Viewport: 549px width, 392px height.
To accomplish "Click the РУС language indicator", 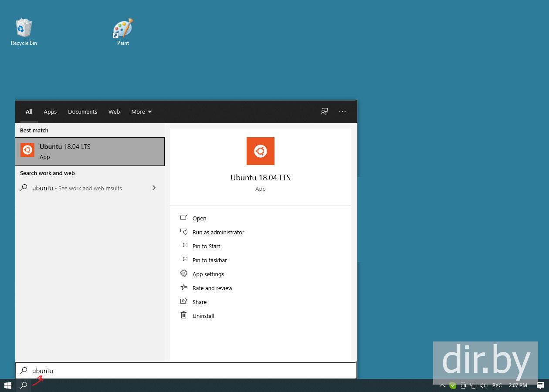I will click(x=497, y=385).
